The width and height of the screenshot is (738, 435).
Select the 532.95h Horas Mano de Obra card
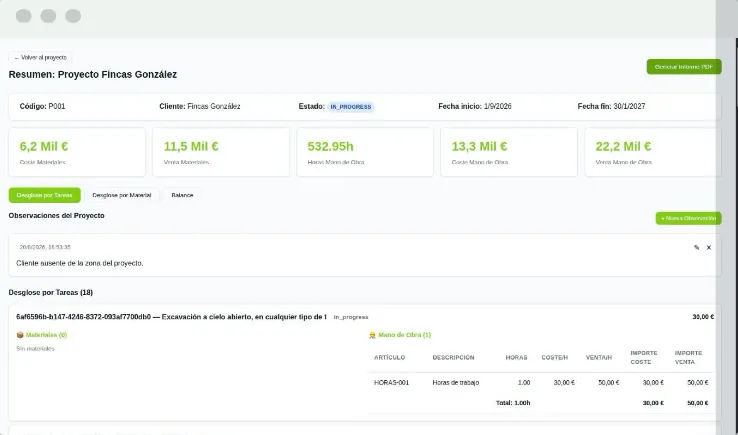(x=365, y=152)
